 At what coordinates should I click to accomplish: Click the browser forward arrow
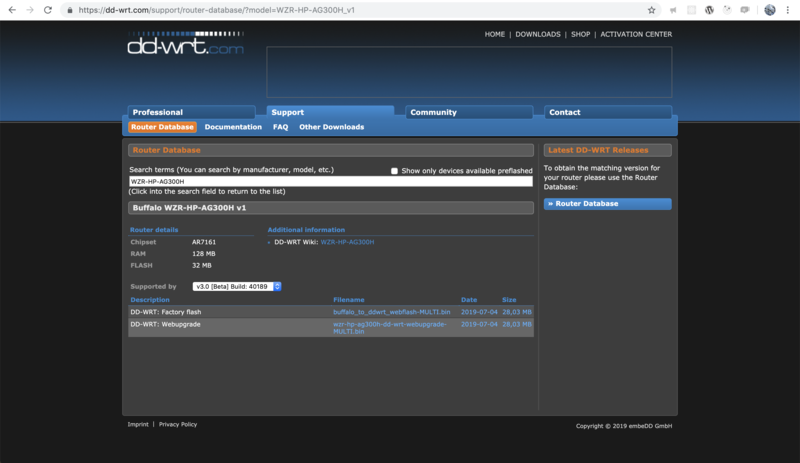tap(30, 10)
